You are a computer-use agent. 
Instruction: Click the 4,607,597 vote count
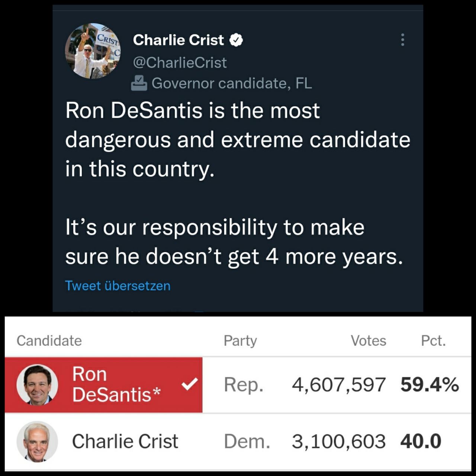pos(338,385)
